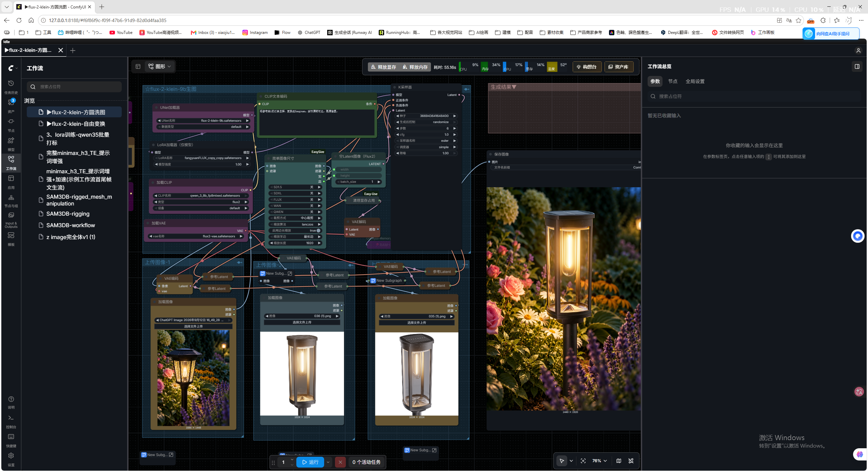Open the 采样器名称 euler selector
The image size is (868, 472).
coord(426,141)
